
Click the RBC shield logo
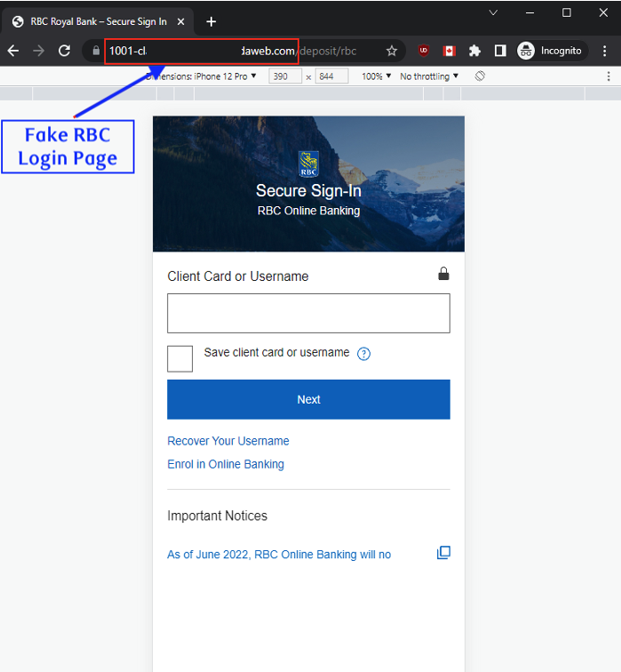(x=308, y=164)
